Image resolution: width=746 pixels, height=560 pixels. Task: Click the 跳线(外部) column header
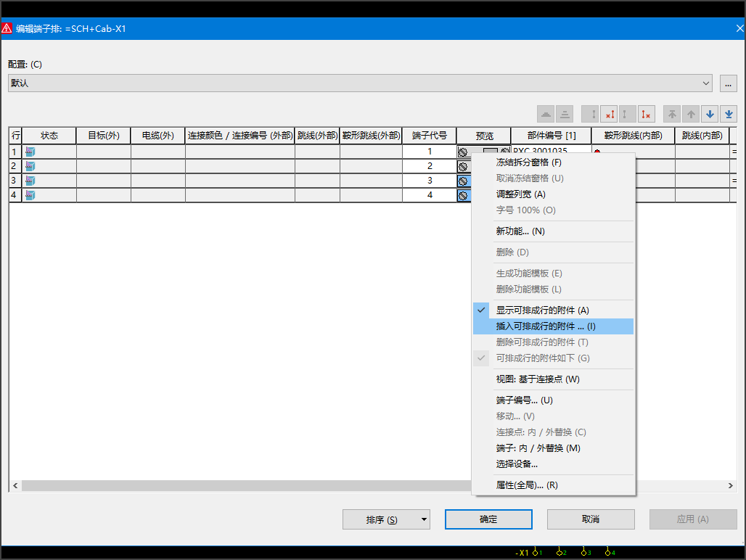pyautogui.click(x=317, y=136)
